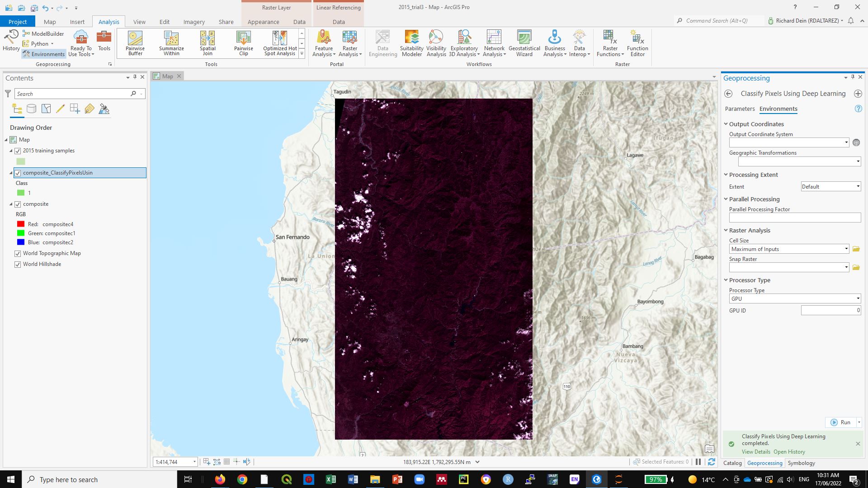
Task: Open the Processor Type dropdown
Action: coord(857,298)
